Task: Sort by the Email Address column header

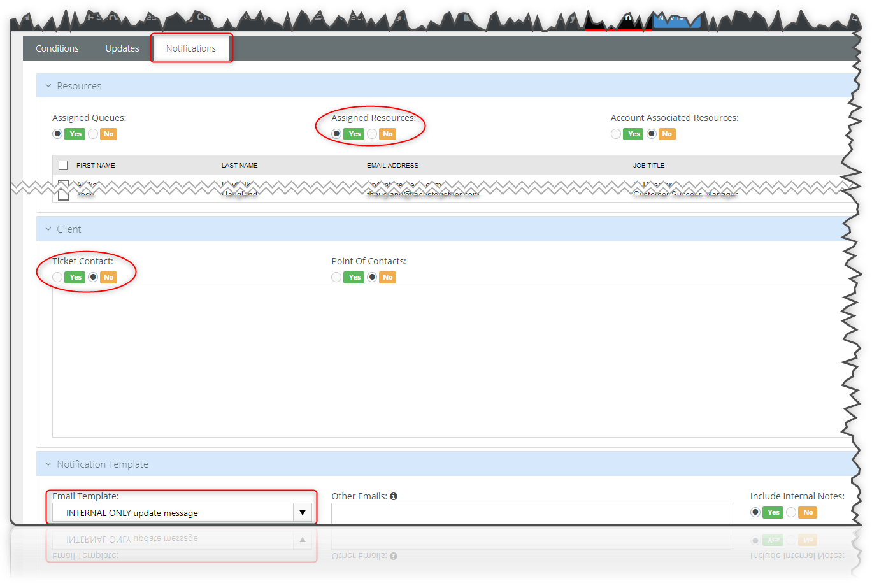Action: (392, 164)
